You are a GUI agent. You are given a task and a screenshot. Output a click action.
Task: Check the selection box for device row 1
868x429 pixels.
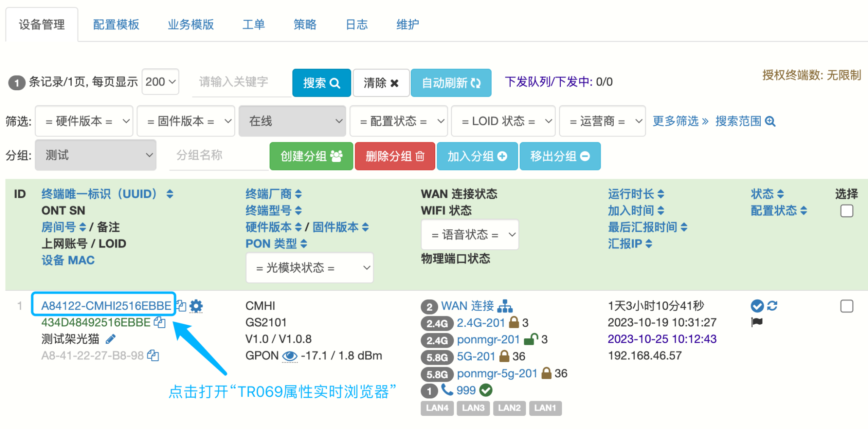[846, 306]
